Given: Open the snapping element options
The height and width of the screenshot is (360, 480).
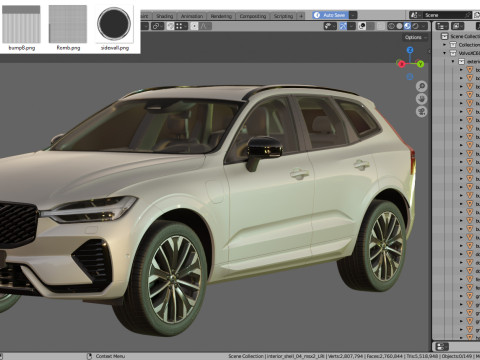Looking at the screenshot, I should [x=181, y=26].
